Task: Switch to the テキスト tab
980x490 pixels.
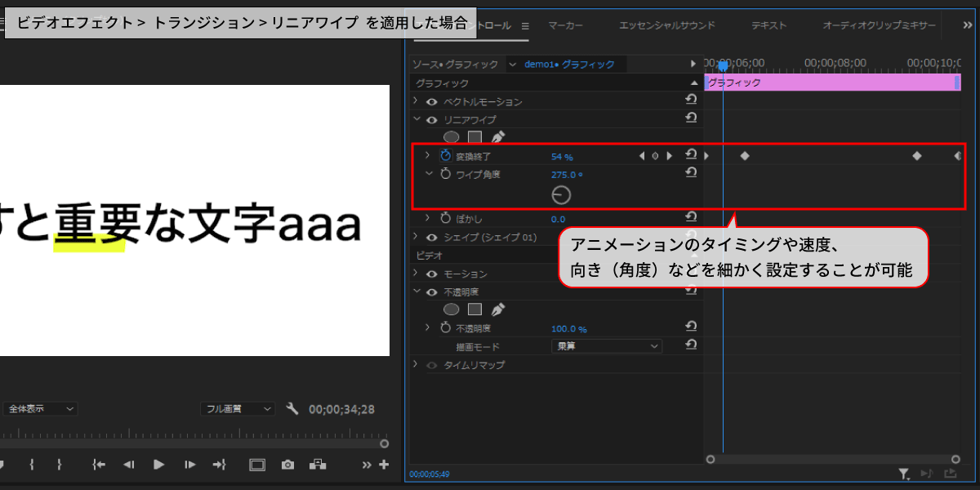Action: (x=768, y=25)
